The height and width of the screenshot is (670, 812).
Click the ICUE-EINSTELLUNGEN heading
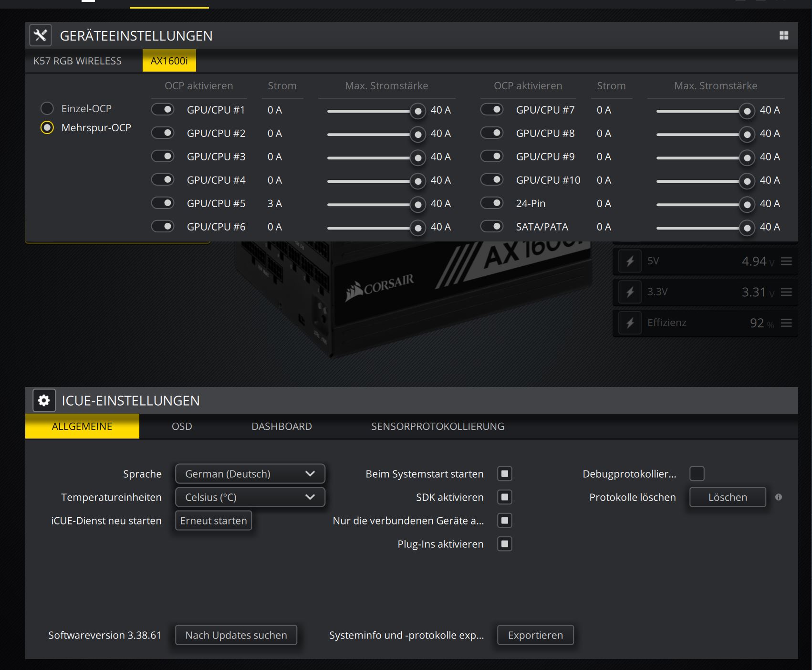tap(131, 401)
